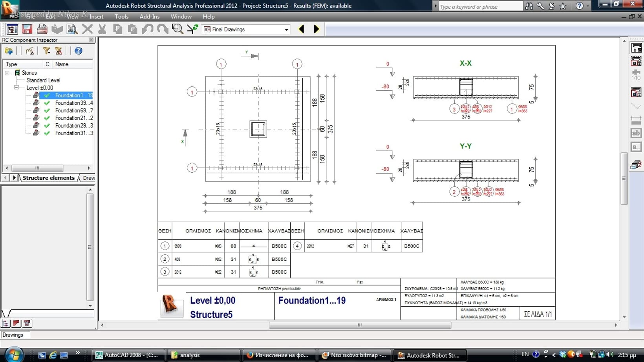Click the magnifier Zoom window icon

tap(177, 29)
